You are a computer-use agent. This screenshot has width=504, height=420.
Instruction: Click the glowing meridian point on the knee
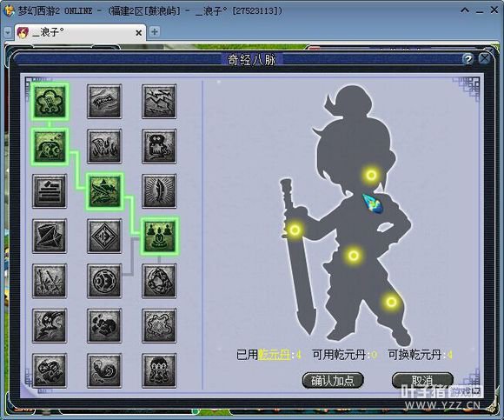coord(391,302)
